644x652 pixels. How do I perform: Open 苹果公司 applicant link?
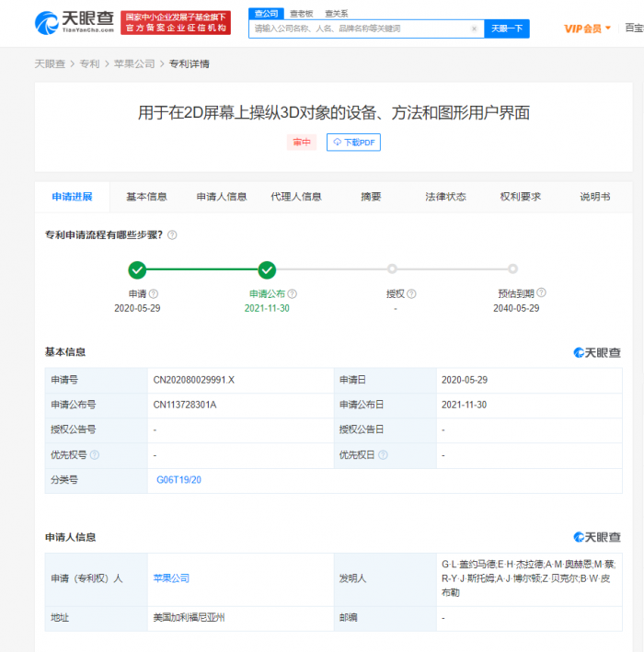pyautogui.click(x=171, y=578)
